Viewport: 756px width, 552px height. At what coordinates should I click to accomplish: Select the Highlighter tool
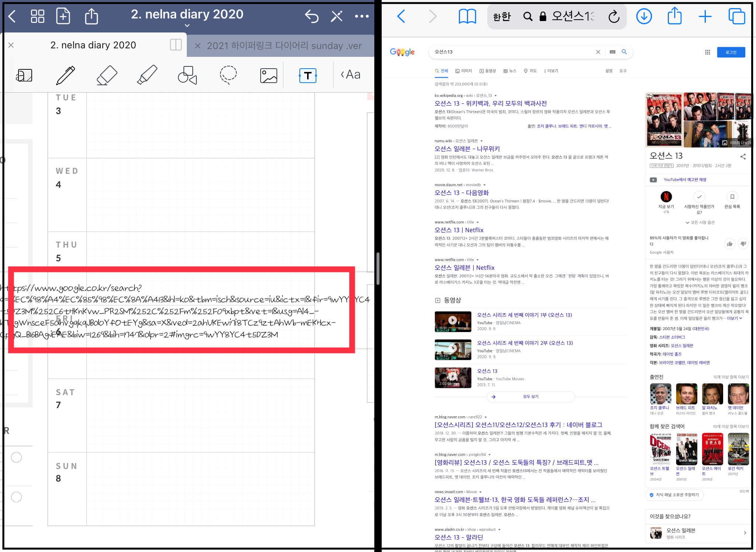pos(147,75)
